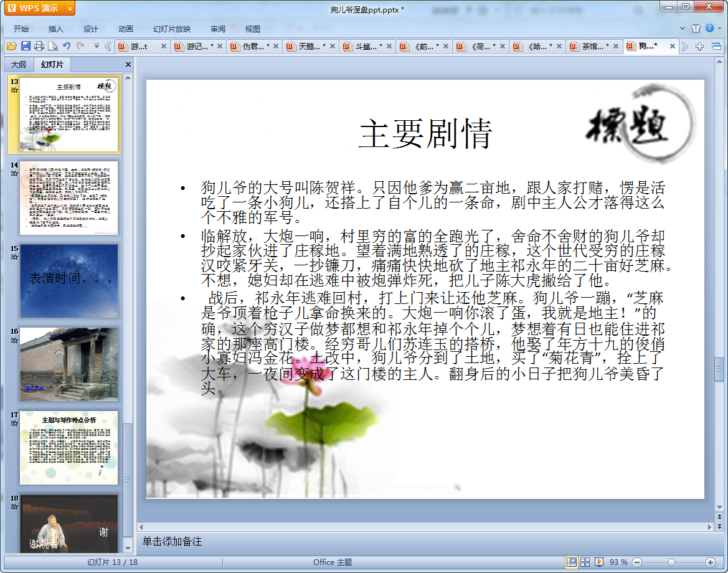Screen dimensions: 728x573
Task: Switch to the 茶馆... document tab
Action: coord(591,46)
